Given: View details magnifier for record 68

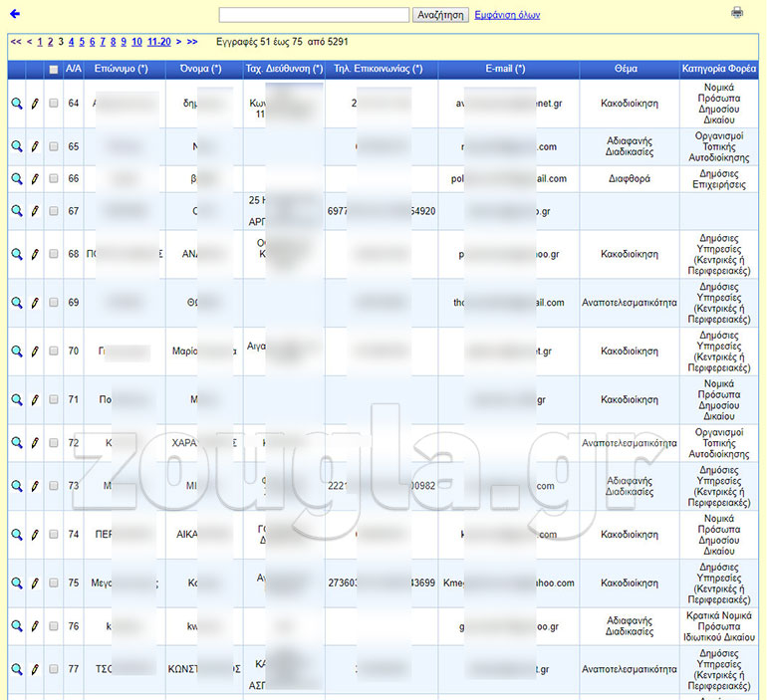Looking at the screenshot, I should coord(17,254).
